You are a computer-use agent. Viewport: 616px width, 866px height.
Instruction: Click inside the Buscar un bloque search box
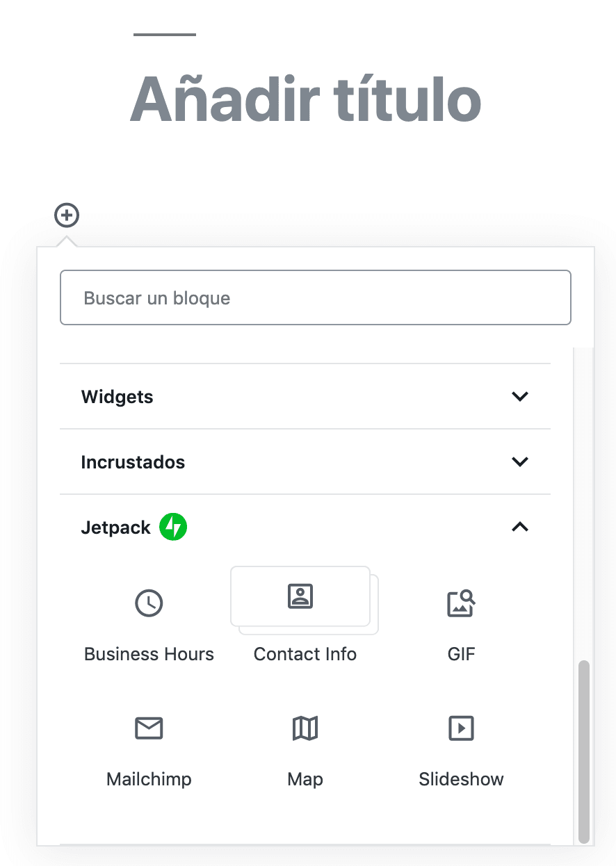click(315, 297)
